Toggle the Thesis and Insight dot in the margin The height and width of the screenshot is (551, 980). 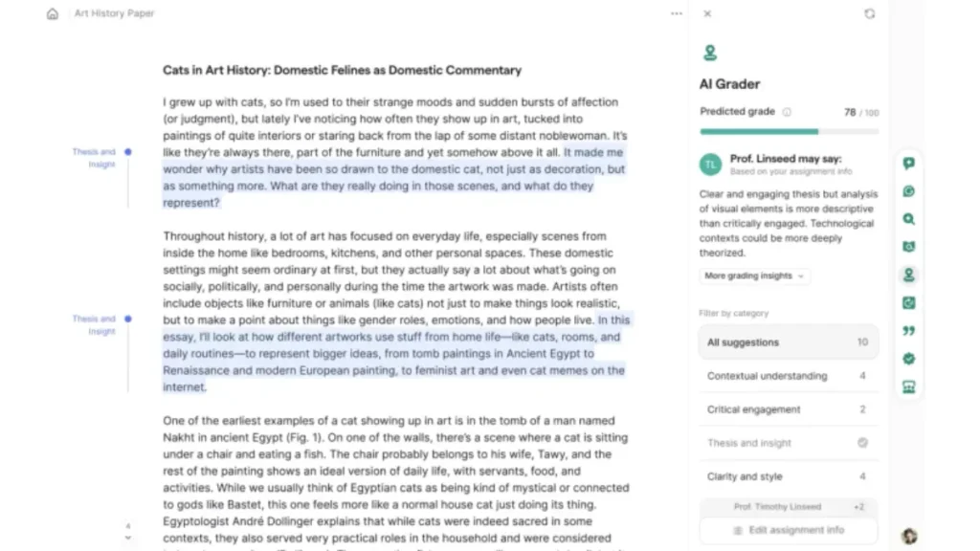127,151
